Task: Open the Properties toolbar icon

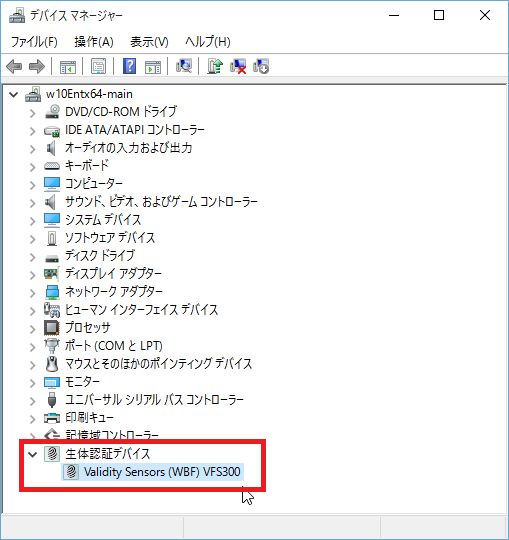Action: pyautogui.click(x=98, y=66)
